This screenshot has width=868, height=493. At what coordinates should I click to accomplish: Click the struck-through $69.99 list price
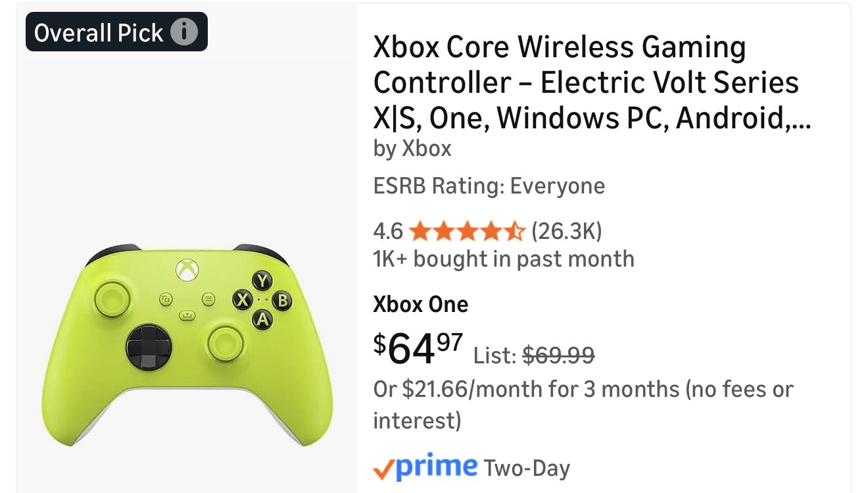(x=558, y=355)
